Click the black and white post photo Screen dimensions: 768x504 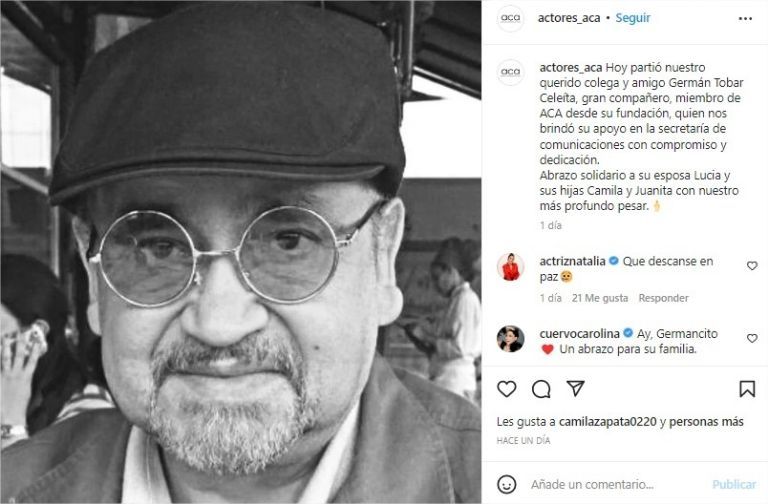pyautogui.click(x=240, y=252)
